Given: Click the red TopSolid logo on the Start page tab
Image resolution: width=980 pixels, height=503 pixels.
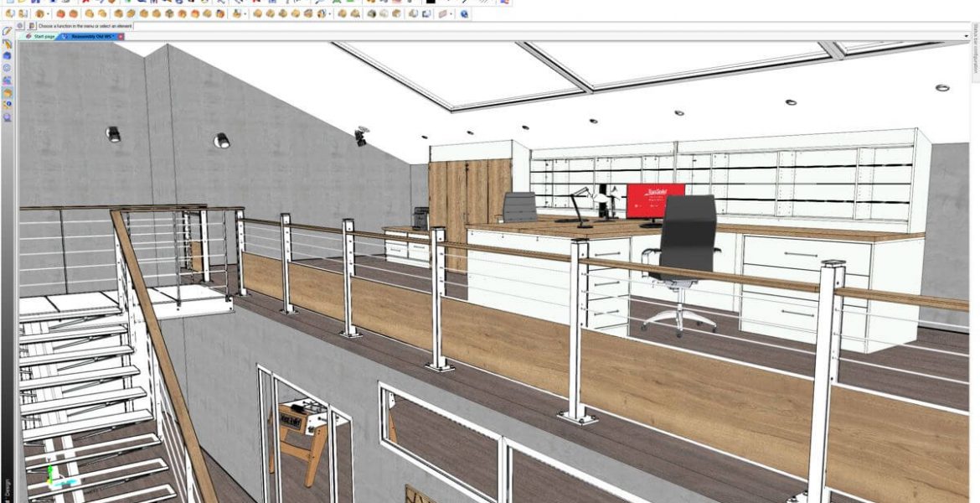Looking at the screenshot, I should tap(28, 35).
